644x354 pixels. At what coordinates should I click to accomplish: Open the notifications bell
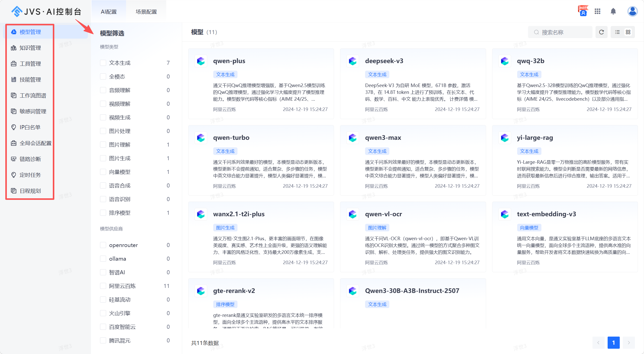pos(613,11)
